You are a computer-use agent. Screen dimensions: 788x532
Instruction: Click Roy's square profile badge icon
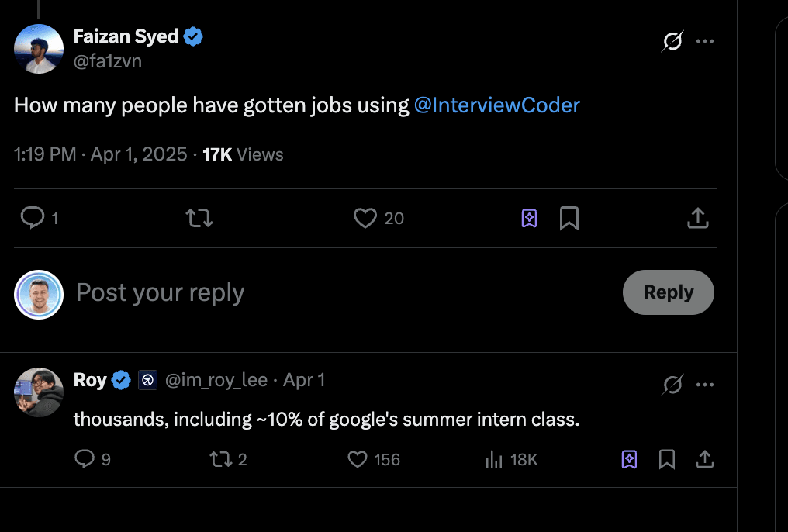click(x=147, y=380)
